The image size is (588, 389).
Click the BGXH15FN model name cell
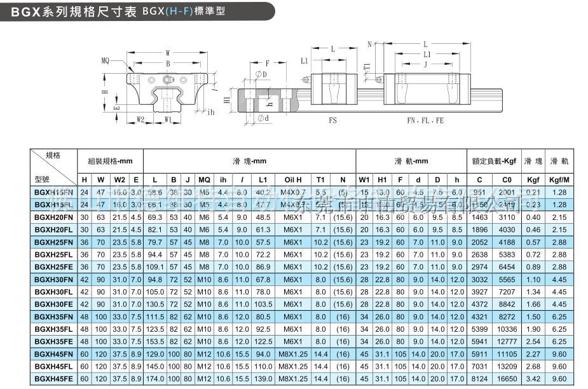coord(53,193)
